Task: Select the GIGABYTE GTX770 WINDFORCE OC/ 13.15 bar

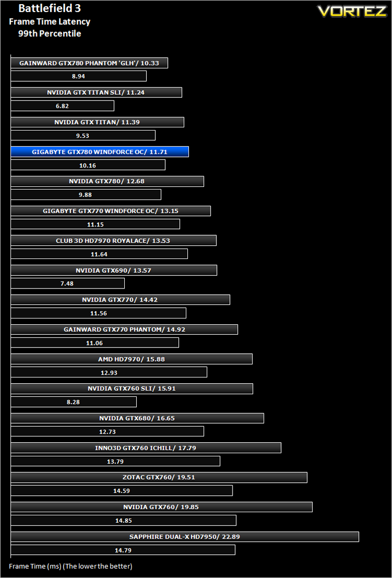Action: (110, 211)
